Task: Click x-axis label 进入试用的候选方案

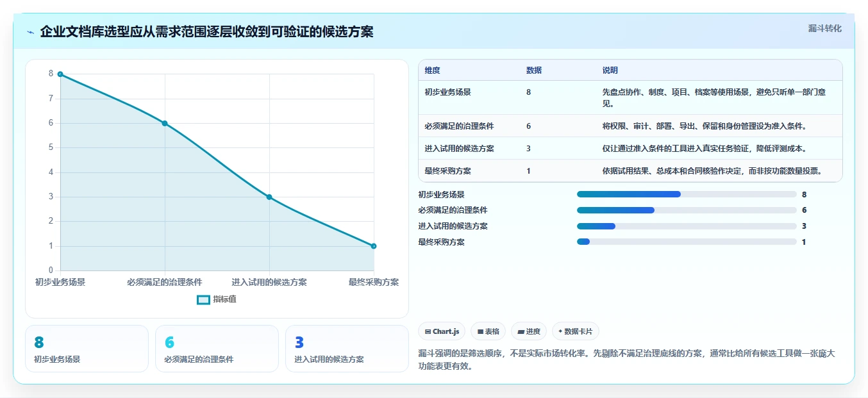Action: [269, 282]
